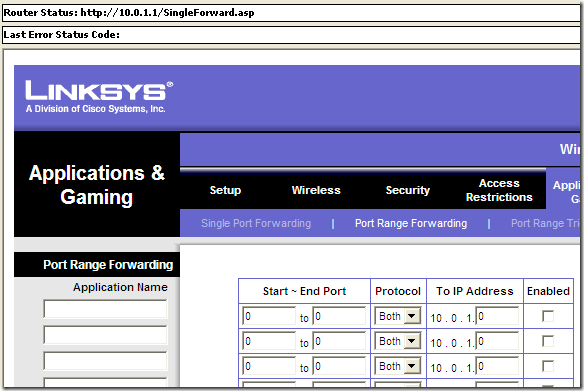Click the first Application Name field

[x=105, y=309]
